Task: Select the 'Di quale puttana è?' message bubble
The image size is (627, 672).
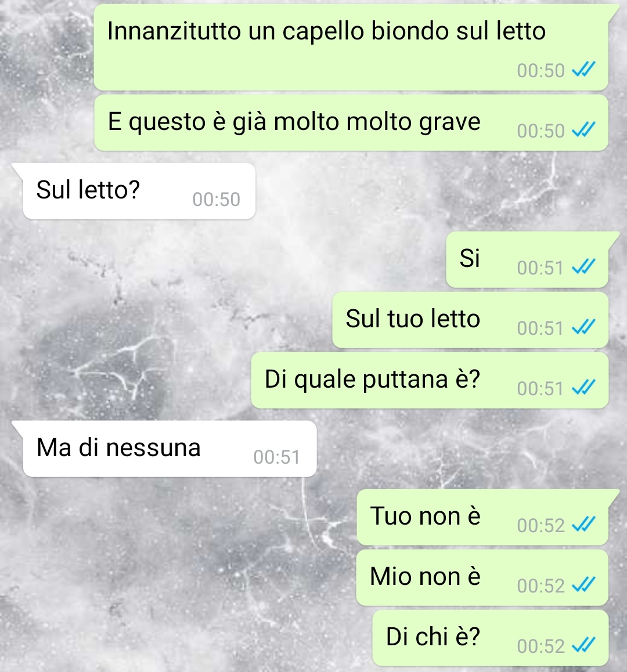Action: [430, 381]
